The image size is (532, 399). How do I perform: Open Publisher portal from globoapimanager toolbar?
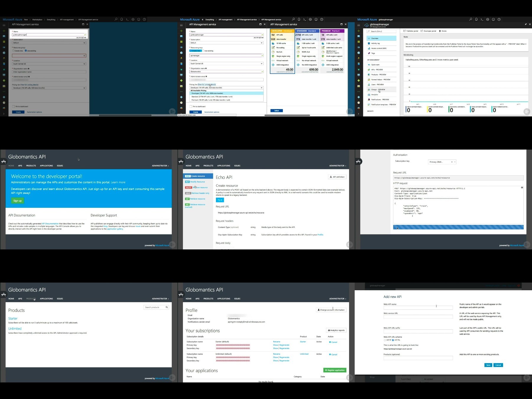coord(411,31)
